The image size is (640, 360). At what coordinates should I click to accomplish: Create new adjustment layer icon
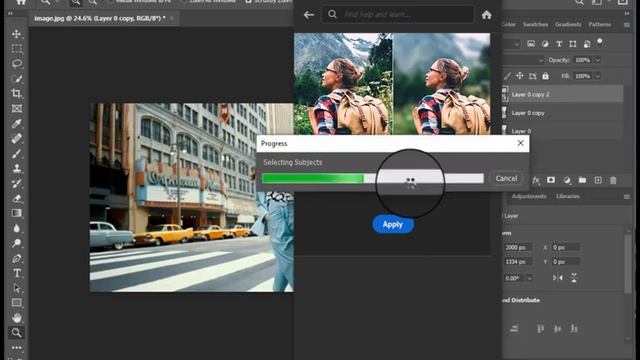pos(567,180)
